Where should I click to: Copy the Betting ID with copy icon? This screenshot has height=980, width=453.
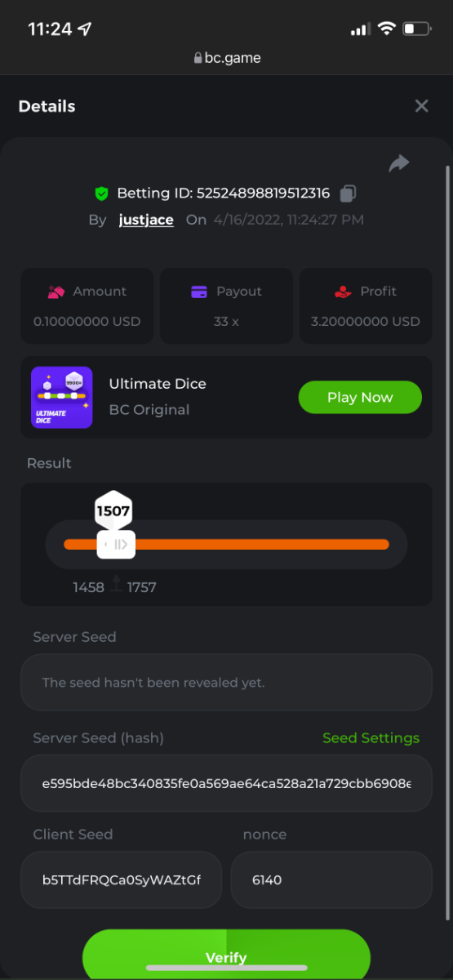coord(348,194)
